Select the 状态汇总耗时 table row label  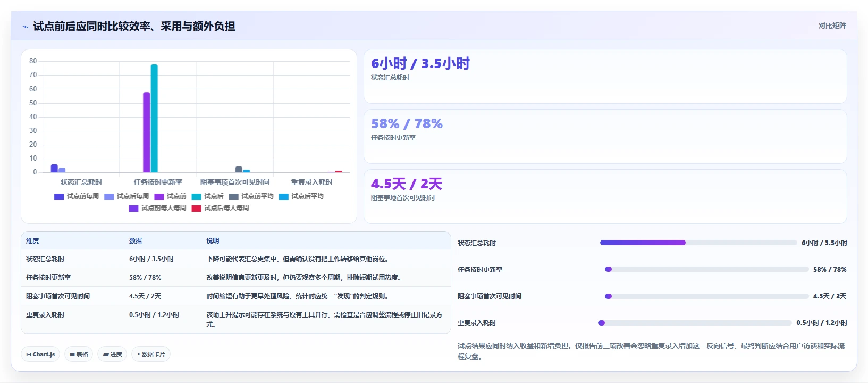pos(45,259)
